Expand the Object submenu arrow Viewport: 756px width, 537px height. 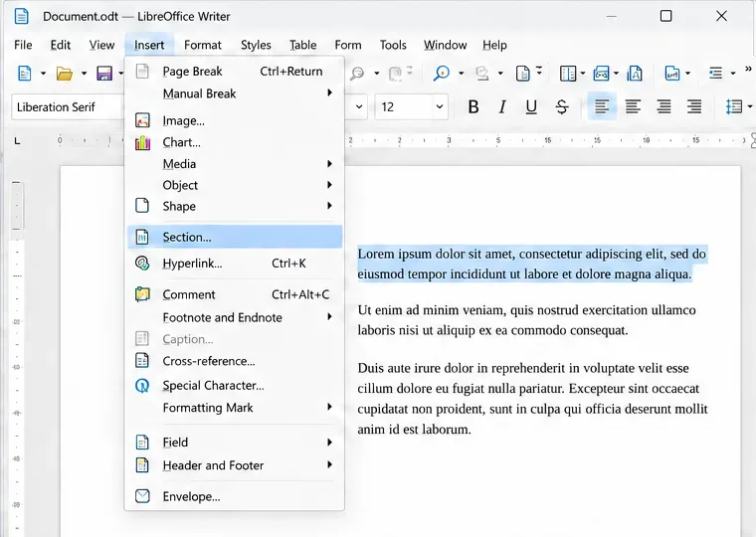(330, 185)
